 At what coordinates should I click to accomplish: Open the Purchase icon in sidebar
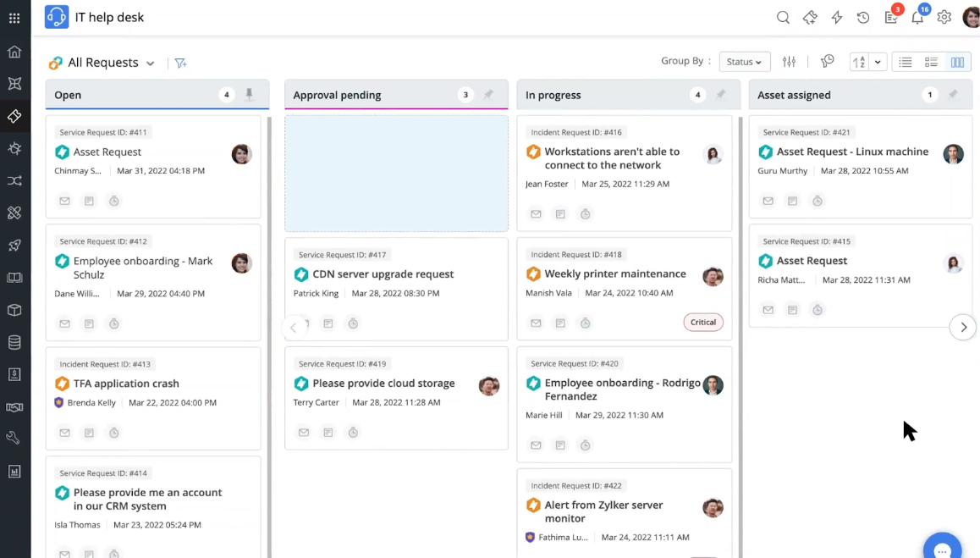pyautogui.click(x=14, y=374)
